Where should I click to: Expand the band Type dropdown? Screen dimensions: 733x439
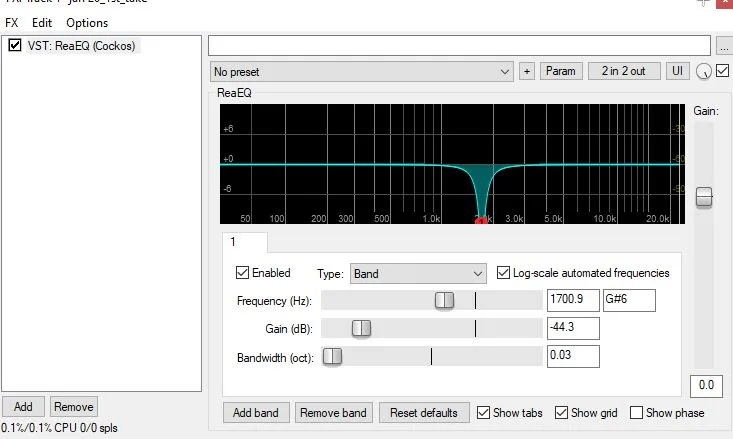[418, 273]
